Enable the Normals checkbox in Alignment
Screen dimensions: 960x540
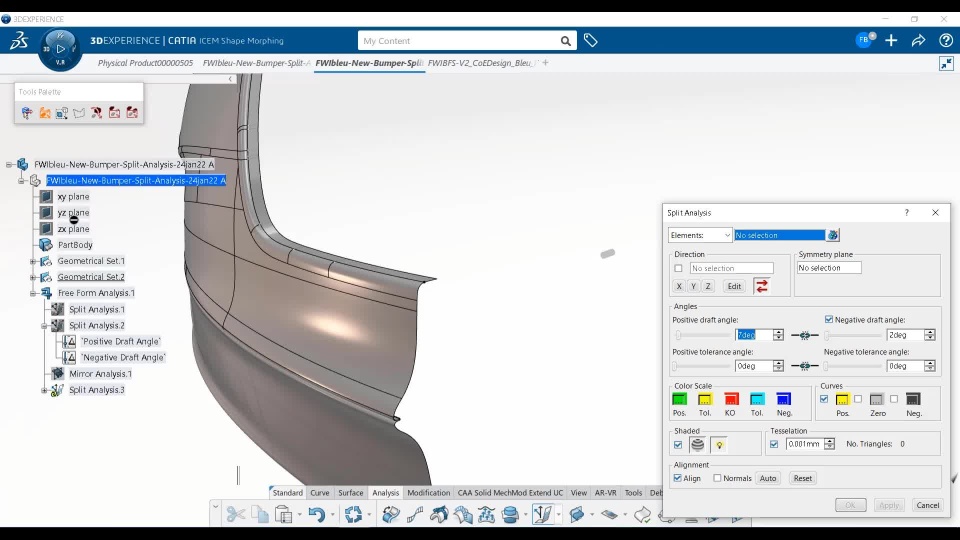point(717,478)
